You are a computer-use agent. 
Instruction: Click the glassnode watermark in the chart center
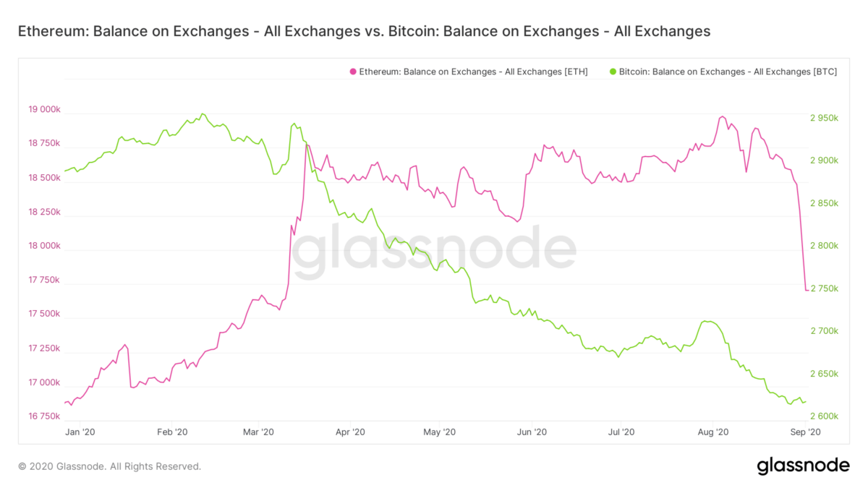click(x=434, y=253)
